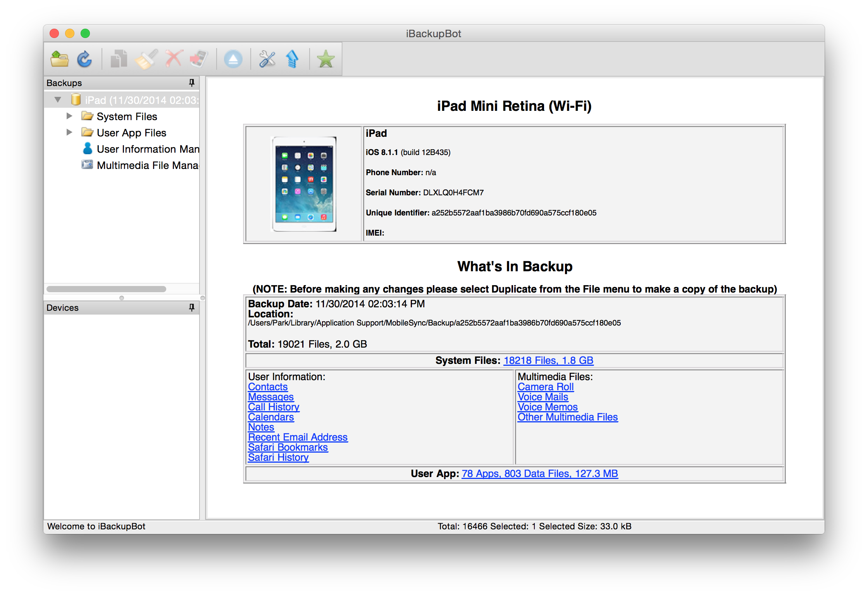Open the Contacts link
868x596 pixels.
click(268, 387)
